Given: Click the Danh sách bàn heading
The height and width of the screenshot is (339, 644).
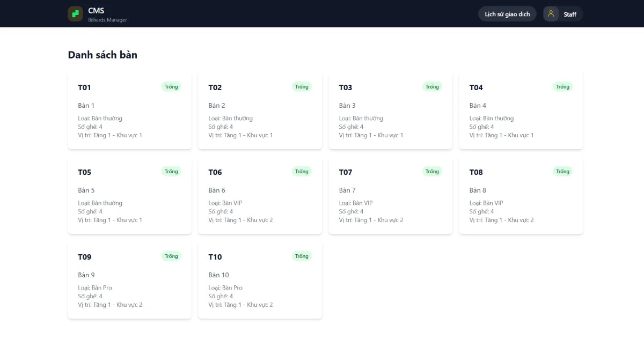Looking at the screenshot, I should tap(102, 54).
